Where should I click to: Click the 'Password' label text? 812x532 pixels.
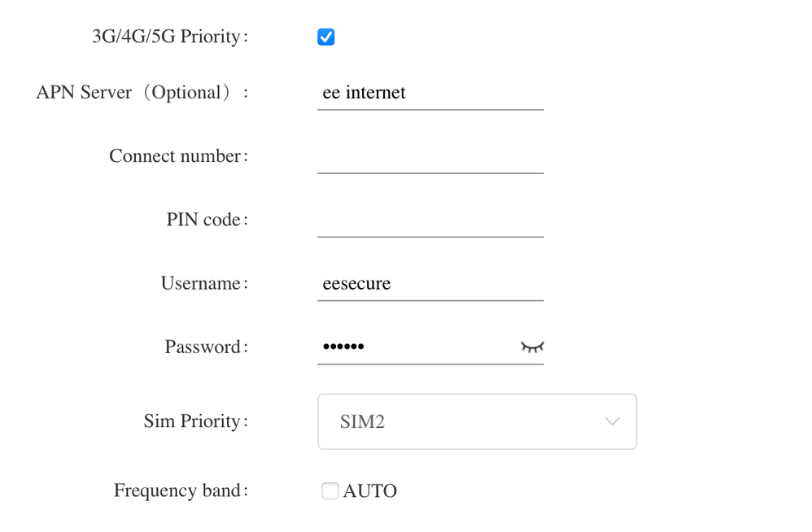click(205, 347)
